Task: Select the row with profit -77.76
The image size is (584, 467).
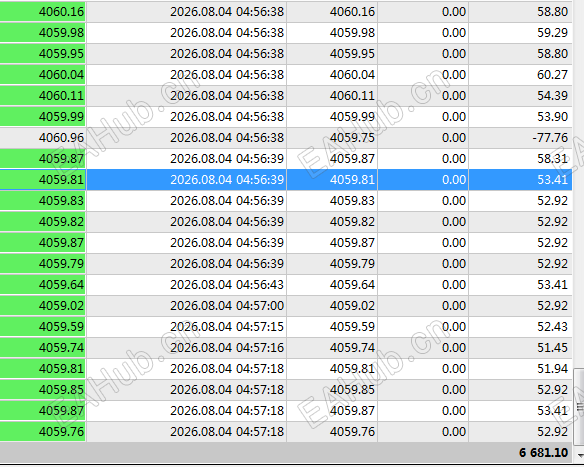Action: tap(286, 138)
